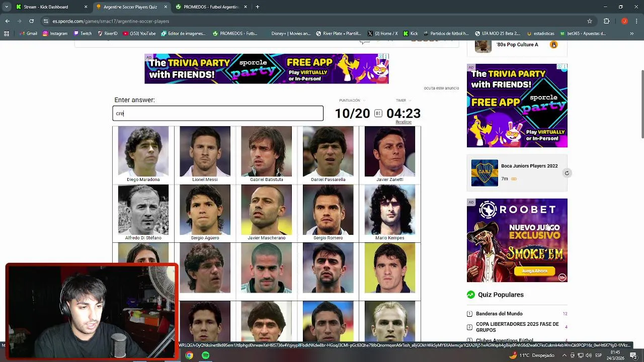Open the LTA MOD 25 Beta 2 bookmark

(498, 34)
